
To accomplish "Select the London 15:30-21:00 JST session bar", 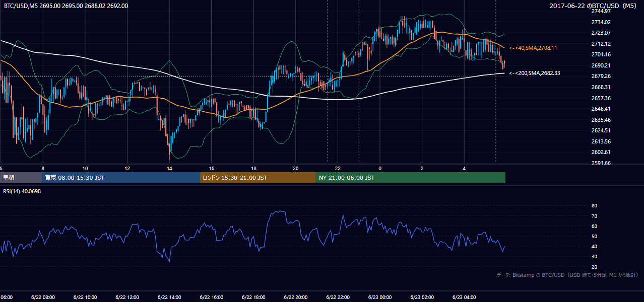I will coord(258,178).
